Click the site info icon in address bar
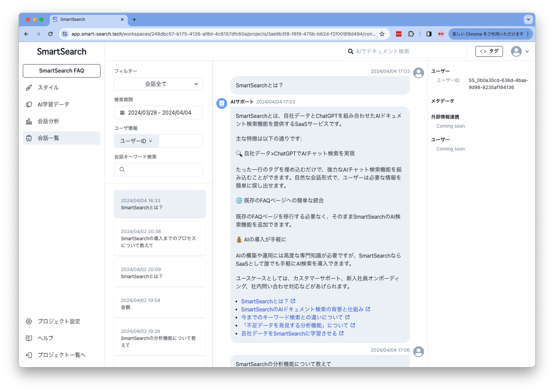 [65, 34]
